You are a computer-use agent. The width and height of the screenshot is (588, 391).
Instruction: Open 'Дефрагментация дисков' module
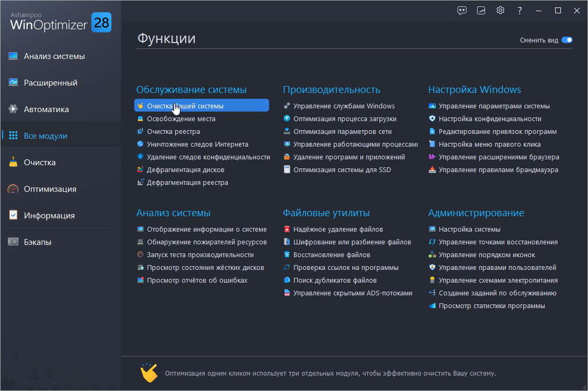tap(186, 169)
